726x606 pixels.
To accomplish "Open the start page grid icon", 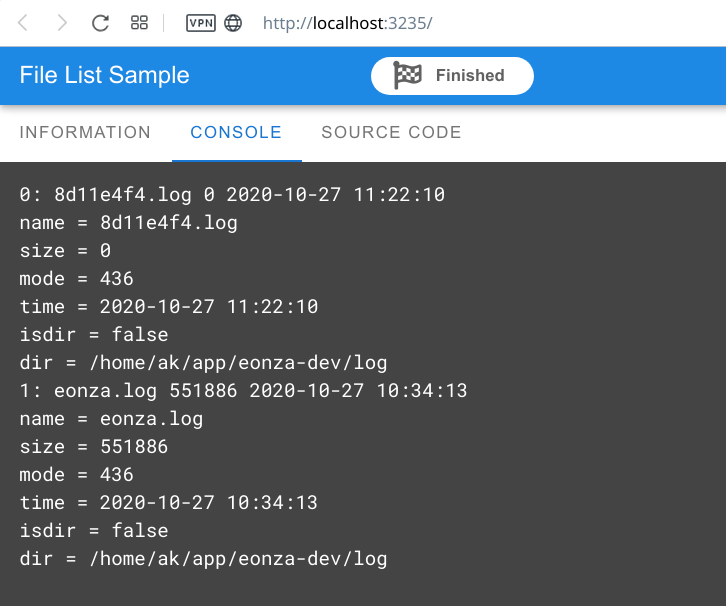I will [x=139, y=23].
